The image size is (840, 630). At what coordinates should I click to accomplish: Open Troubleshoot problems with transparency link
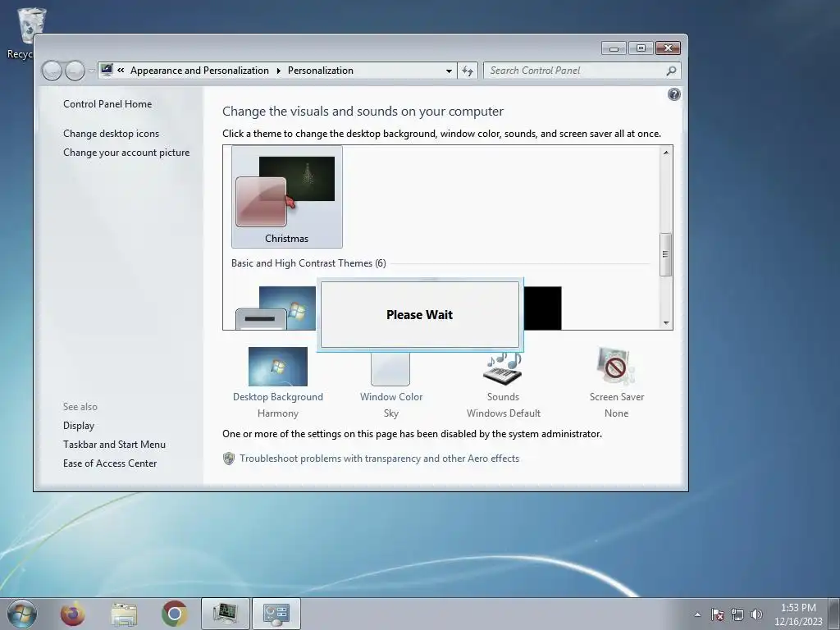[379, 459]
